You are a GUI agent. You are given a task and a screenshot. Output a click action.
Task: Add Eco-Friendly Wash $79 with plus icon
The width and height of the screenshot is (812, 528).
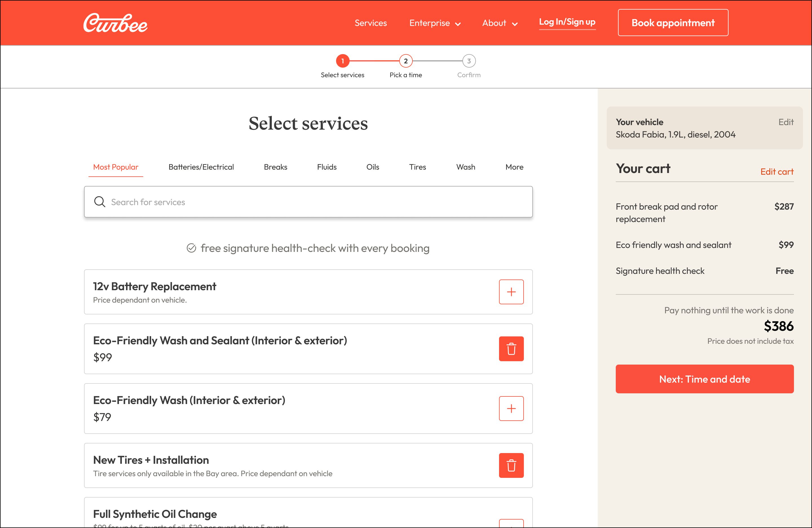pos(511,408)
